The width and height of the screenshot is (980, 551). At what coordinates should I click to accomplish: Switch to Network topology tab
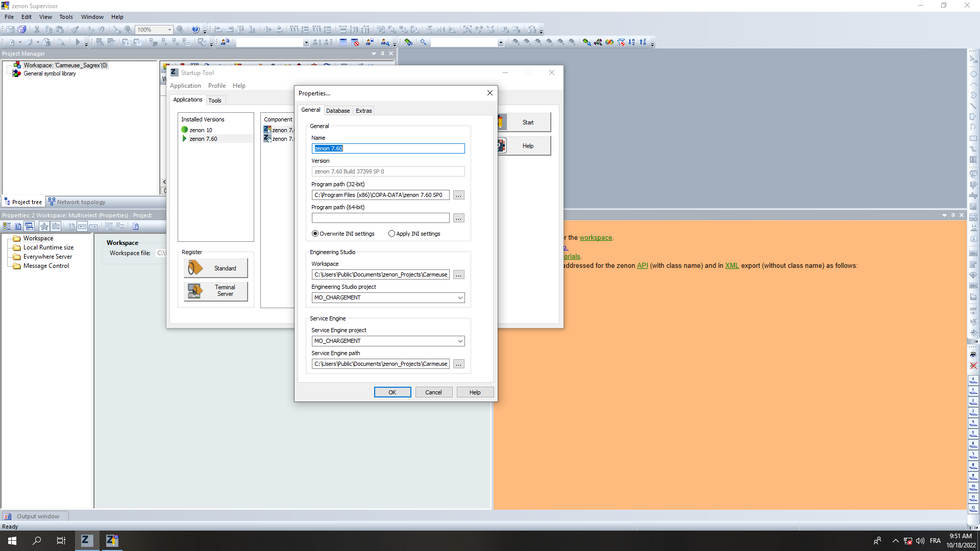(77, 202)
